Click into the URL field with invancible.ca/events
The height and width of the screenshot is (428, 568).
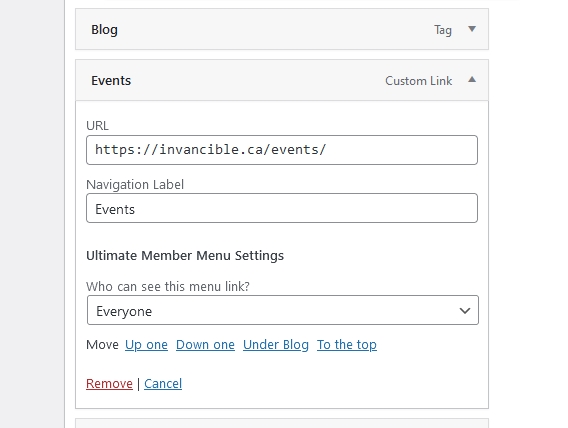282,150
